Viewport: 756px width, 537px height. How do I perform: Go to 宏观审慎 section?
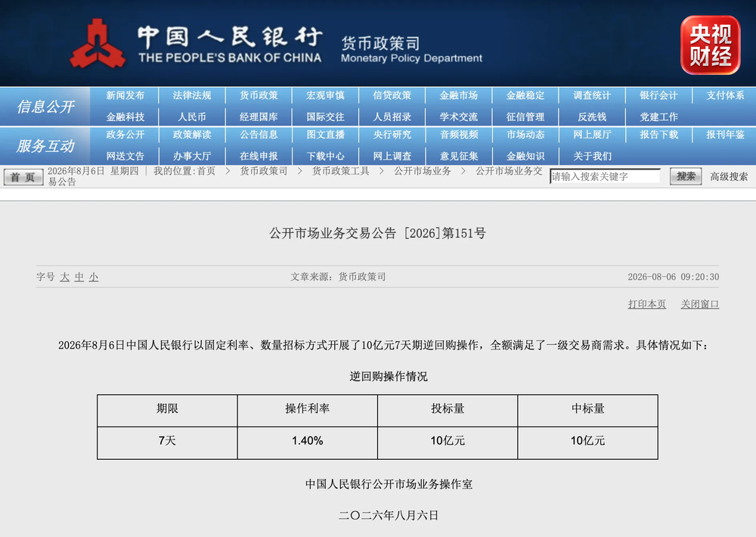tap(325, 95)
